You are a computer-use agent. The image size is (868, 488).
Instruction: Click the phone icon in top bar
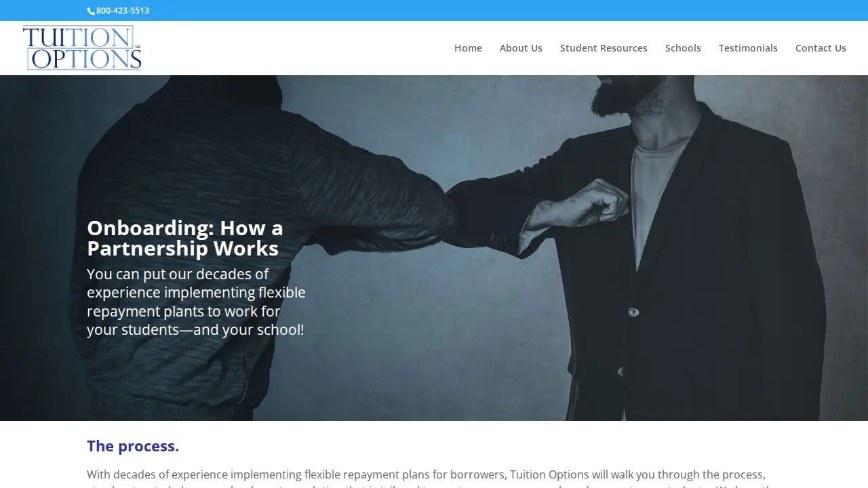(91, 11)
